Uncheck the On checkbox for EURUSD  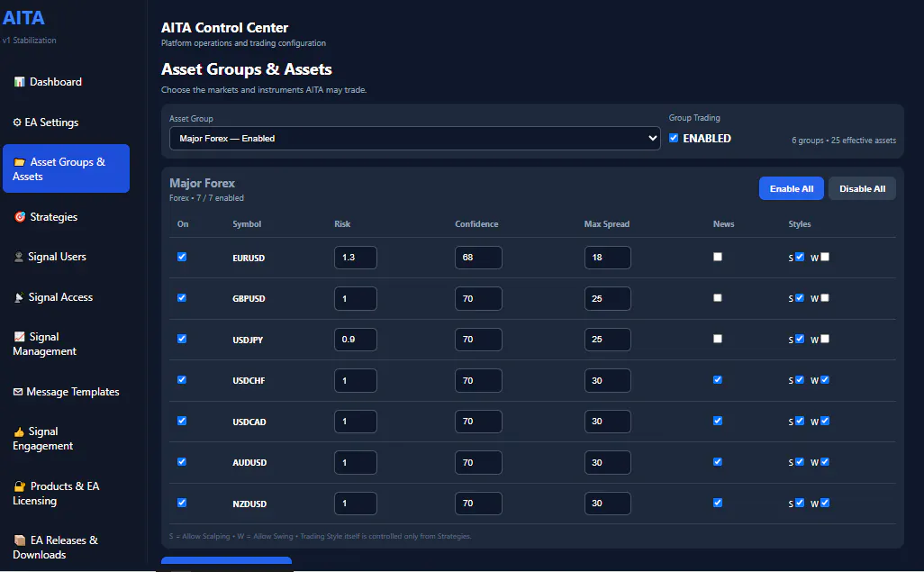tap(182, 257)
